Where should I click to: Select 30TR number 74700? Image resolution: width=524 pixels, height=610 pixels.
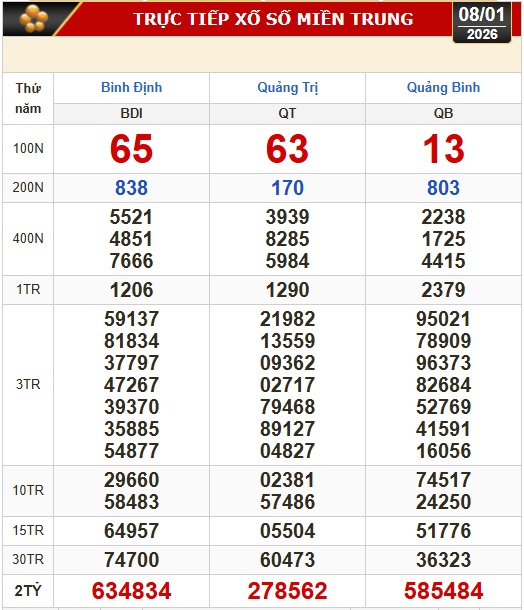[x=131, y=560]
